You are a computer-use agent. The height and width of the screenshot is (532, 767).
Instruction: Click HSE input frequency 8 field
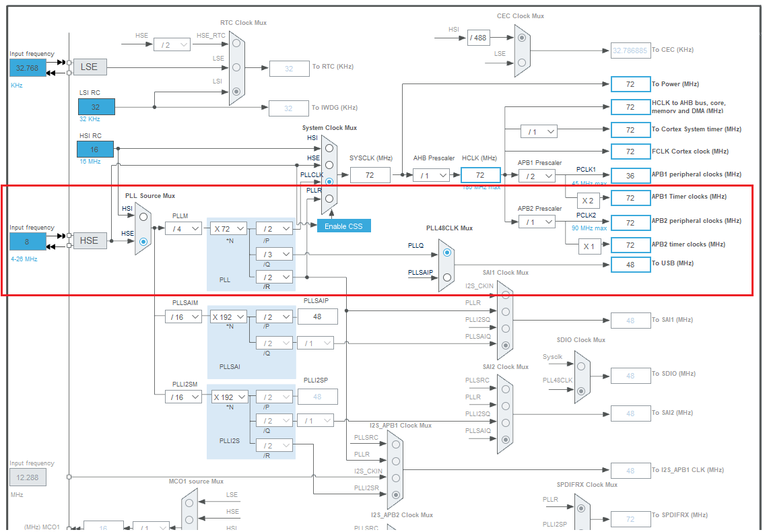click(x=28, y=242)
